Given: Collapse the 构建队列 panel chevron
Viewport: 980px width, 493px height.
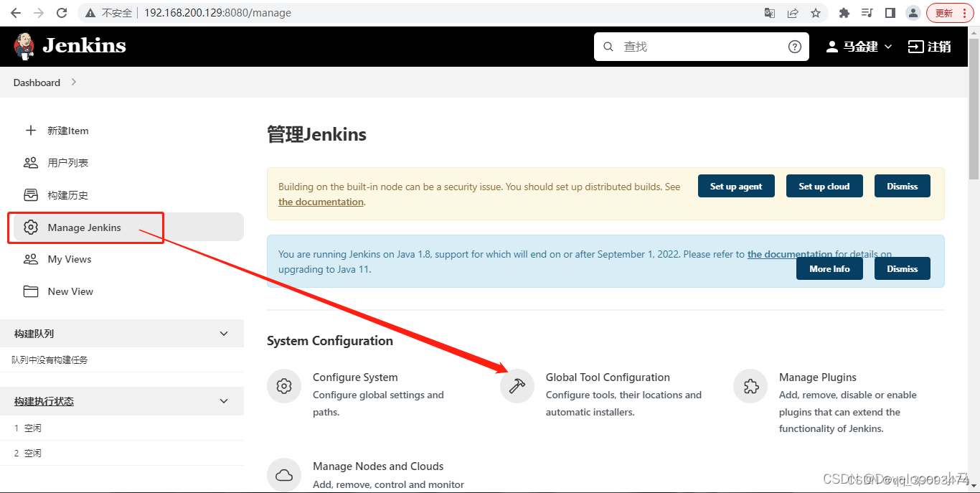Looking at the screenshot, I should [224, 334].
